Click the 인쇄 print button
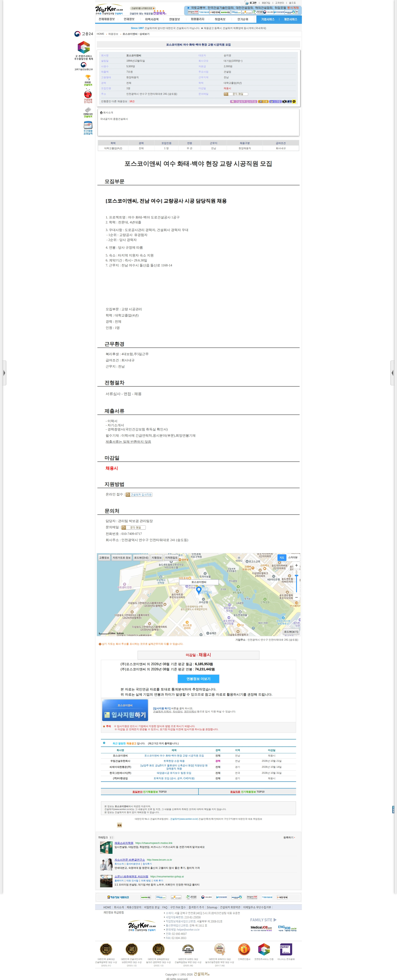Viewport: 397px width, 980px height. [263, 102]
